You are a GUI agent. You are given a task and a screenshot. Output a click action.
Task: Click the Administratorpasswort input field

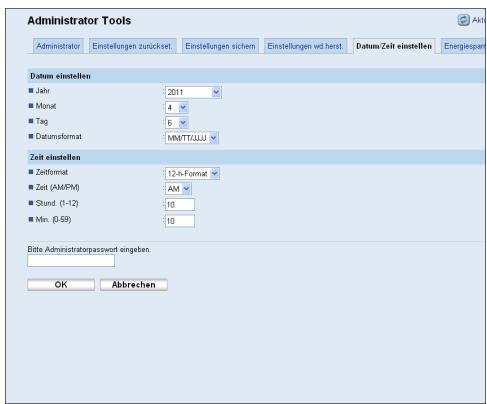pyautogui.click(x=71, y=261)
